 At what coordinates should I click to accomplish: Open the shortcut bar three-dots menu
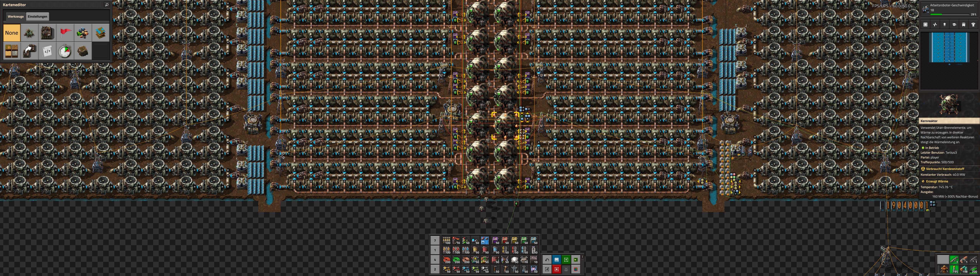(x=582, y=257)
